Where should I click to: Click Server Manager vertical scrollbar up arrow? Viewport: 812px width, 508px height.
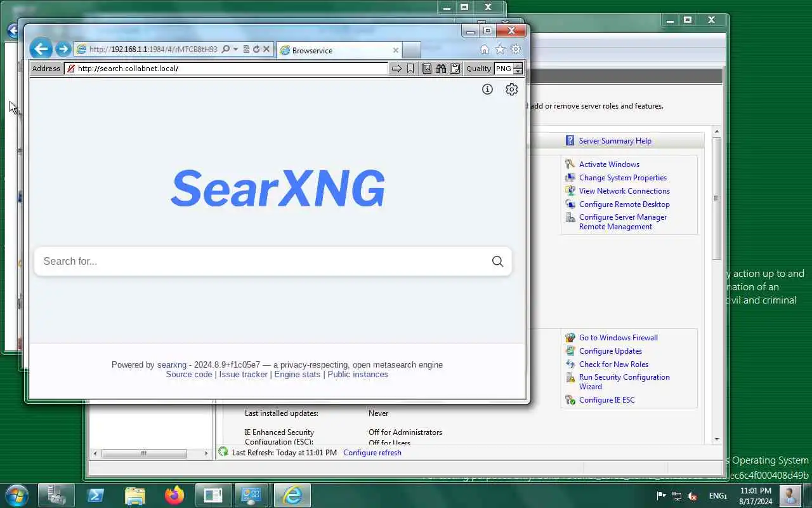[x=717, y=132]
